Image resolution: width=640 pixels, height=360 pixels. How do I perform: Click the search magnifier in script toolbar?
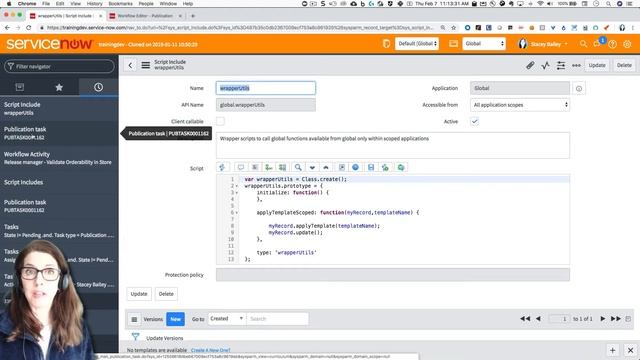pos(298,167)
